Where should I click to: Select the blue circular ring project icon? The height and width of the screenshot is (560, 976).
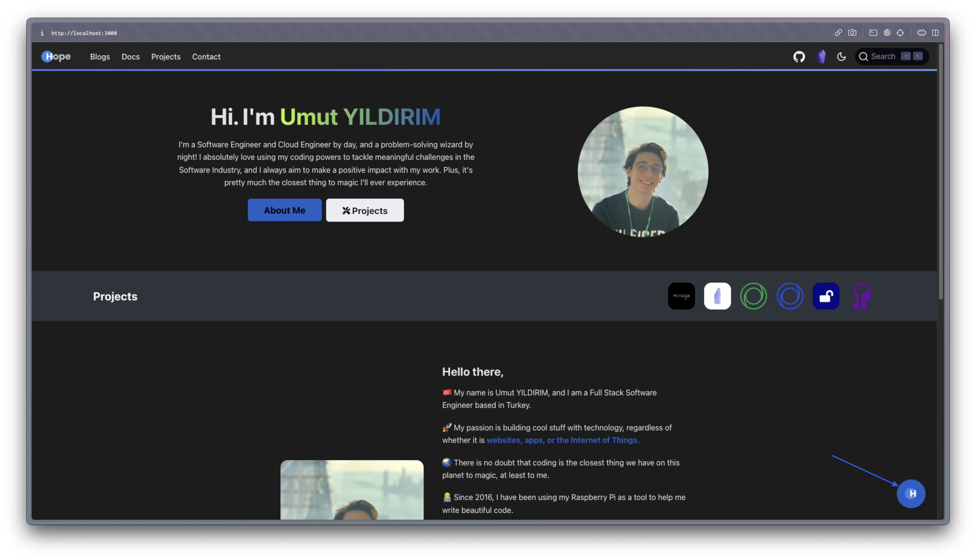(789, 296)
